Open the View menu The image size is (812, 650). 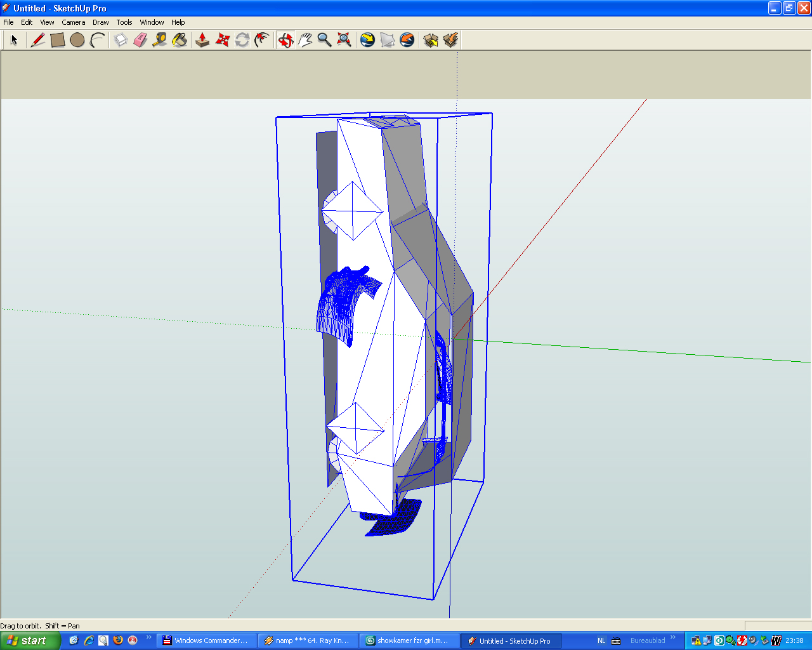click(x=47, y=22)
